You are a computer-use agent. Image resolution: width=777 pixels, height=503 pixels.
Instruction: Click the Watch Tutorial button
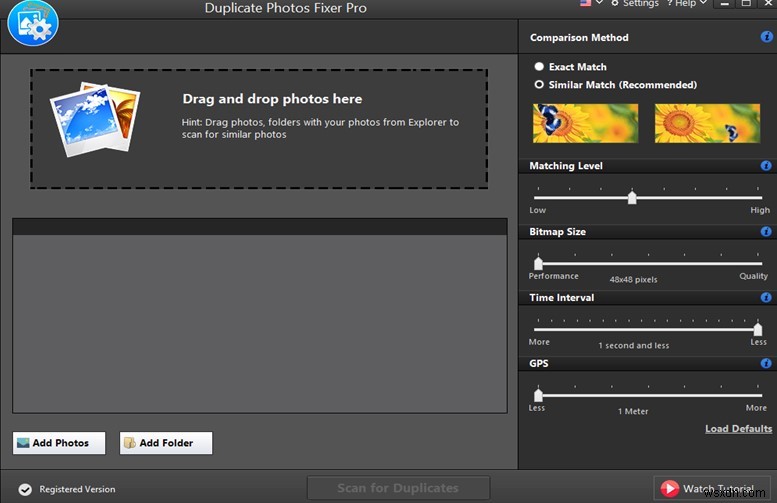[712, 489]
